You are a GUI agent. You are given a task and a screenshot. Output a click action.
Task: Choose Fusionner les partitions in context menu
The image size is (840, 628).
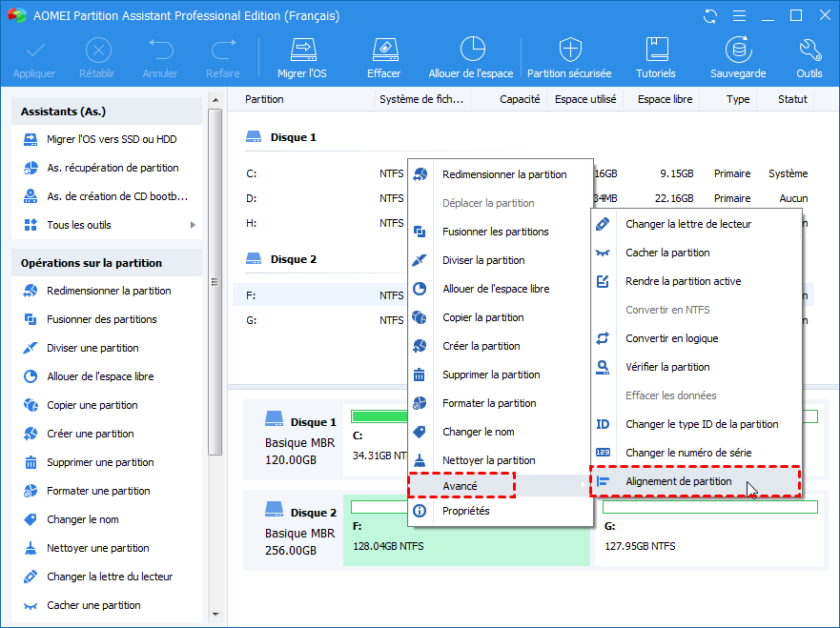coord(501,232)
